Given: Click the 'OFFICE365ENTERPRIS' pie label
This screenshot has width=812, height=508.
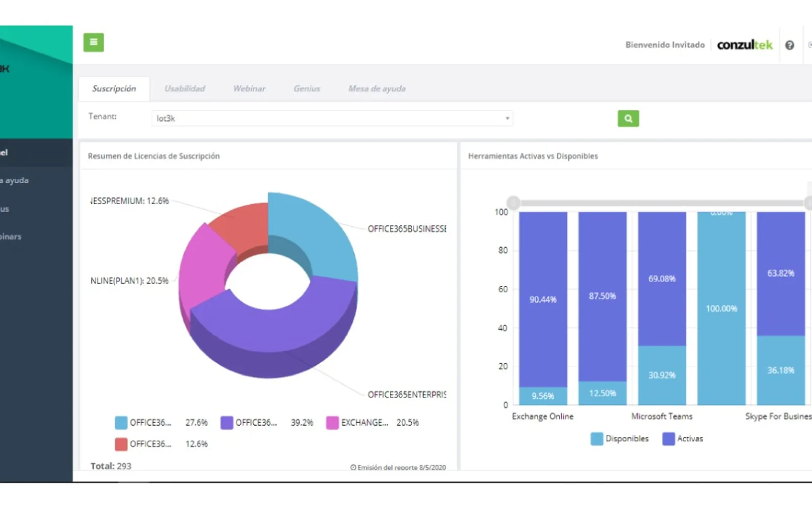Looking at the screenshot, I should tap(407, 395).
